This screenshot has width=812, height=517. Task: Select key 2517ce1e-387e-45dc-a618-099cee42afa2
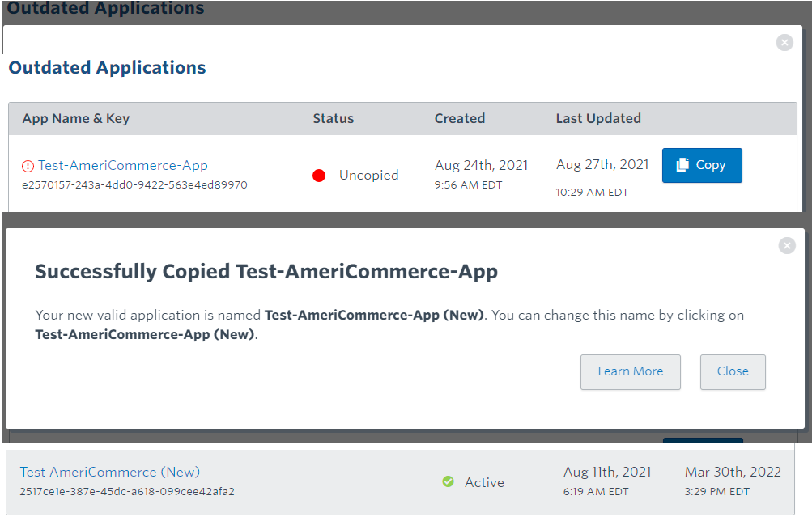pyautogui.click(x=127, y=492)
